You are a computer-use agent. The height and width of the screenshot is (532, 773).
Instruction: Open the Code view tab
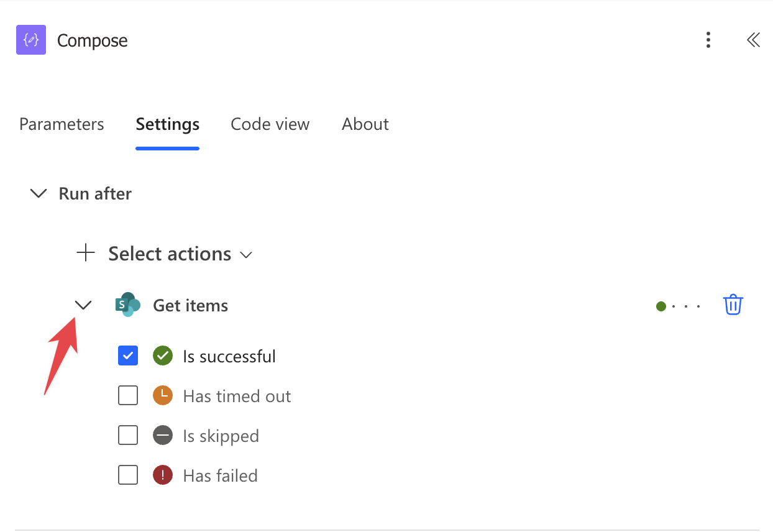270,124
